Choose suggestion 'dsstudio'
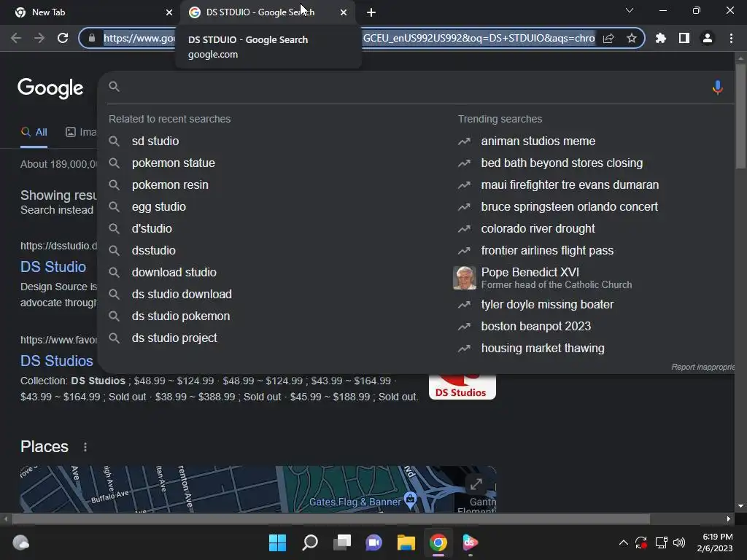 [x=153, y=251]
